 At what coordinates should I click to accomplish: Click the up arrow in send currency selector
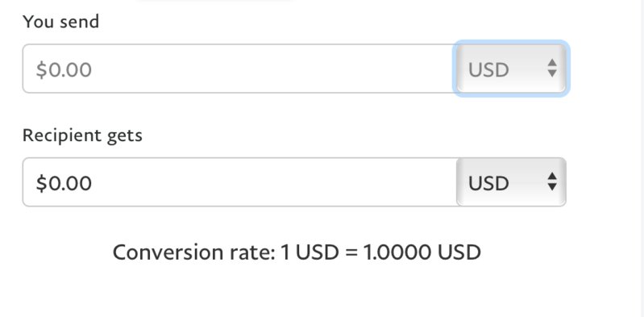click(x=552, y=62)
